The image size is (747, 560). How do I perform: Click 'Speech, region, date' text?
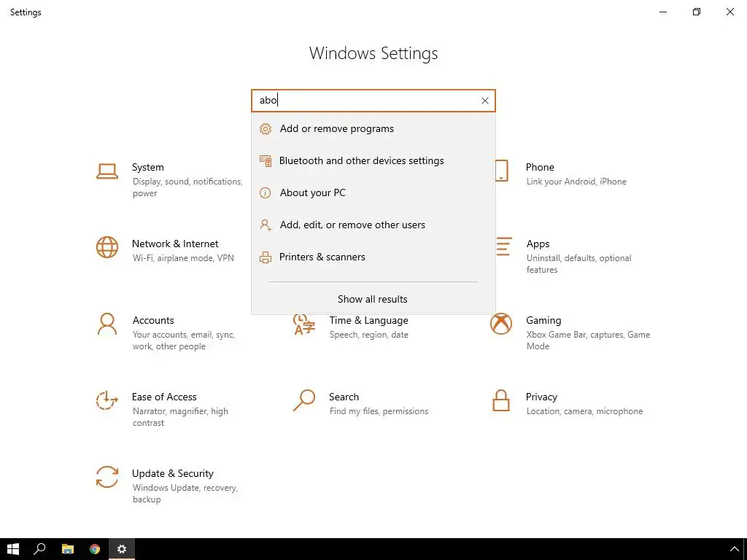[x=368, y=335]
